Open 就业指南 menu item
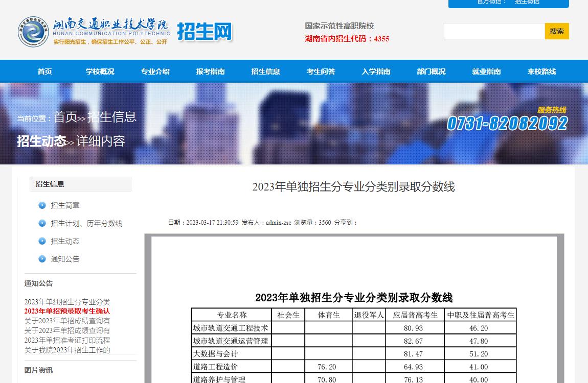588x383 pixels. (486, 71)
